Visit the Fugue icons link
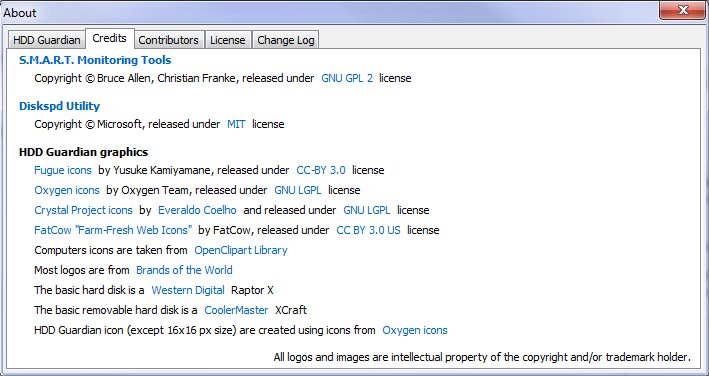Image resolution: width=709 pixels, height=376 pixels. (63, 170)
